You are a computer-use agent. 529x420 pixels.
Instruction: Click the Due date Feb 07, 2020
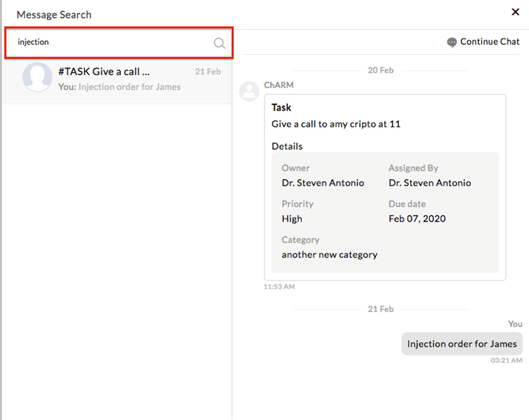[417, 219]
